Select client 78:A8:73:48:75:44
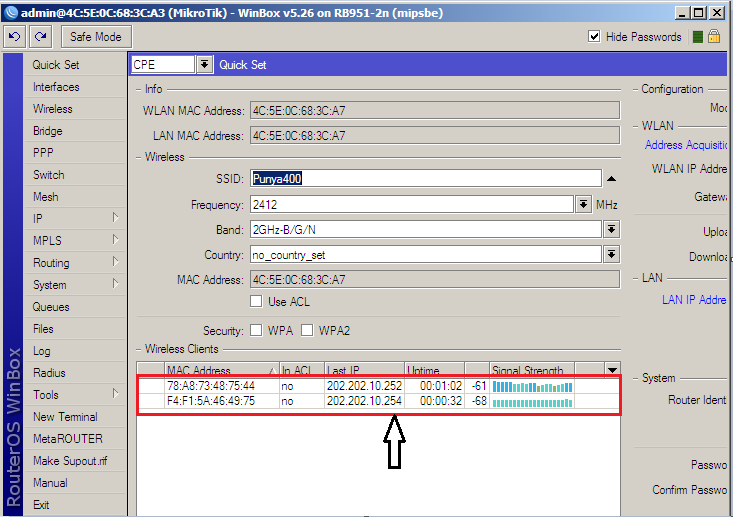Viewport: 733px width, 517px height. click(x=379, y=386)
